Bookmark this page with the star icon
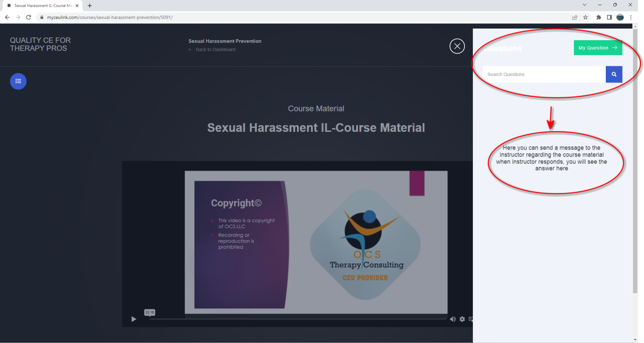The width and height of the screenshot is (644, 343). [585, 17]
